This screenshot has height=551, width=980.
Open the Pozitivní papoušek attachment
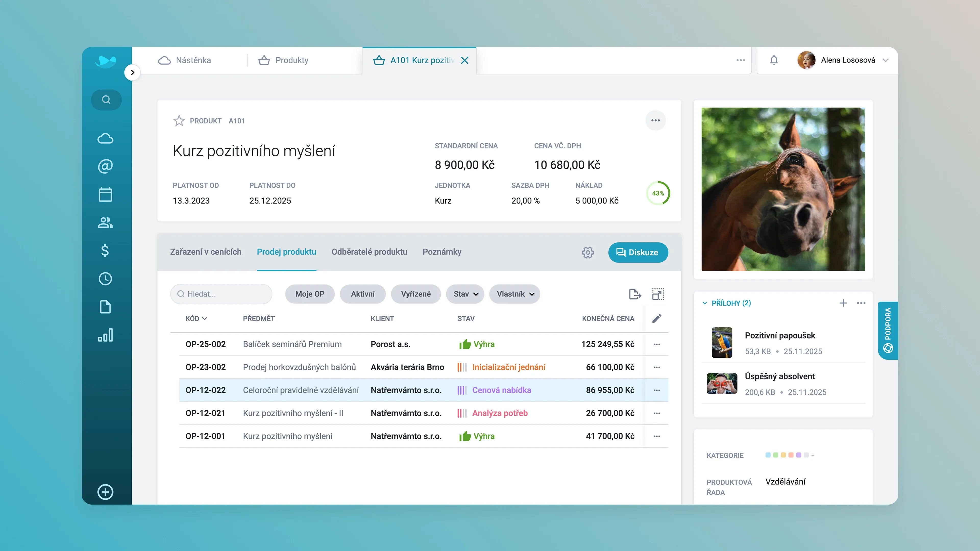(x=780, y=335)
